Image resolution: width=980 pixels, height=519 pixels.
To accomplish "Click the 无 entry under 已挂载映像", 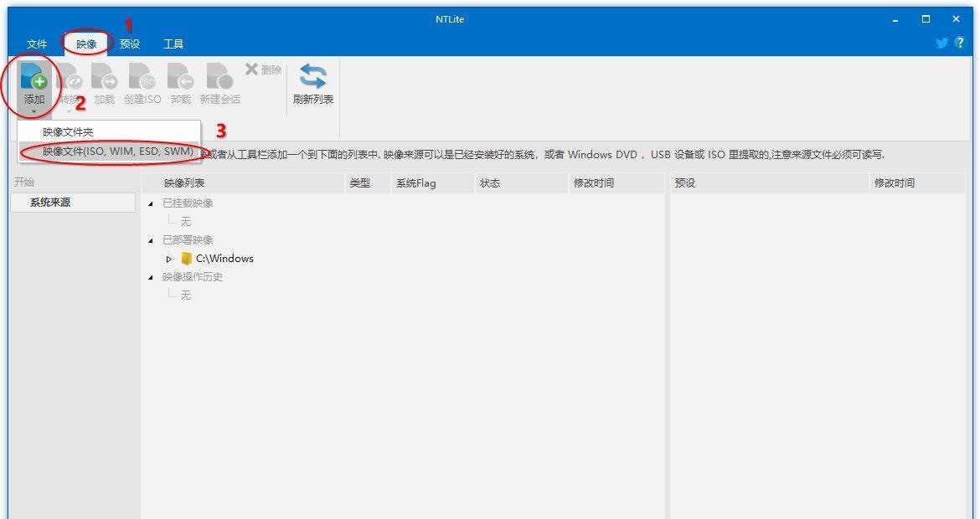I will (x=186, y=222).
